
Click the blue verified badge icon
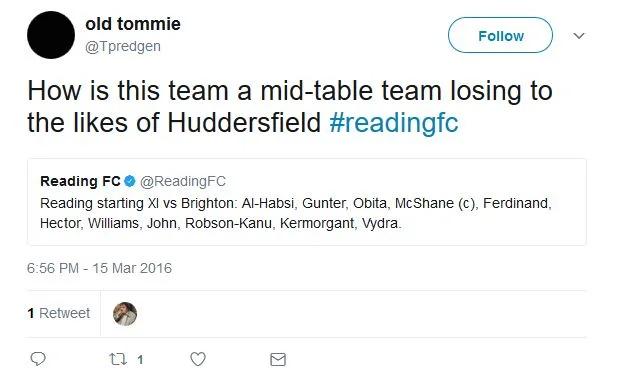tap(130, 181)
